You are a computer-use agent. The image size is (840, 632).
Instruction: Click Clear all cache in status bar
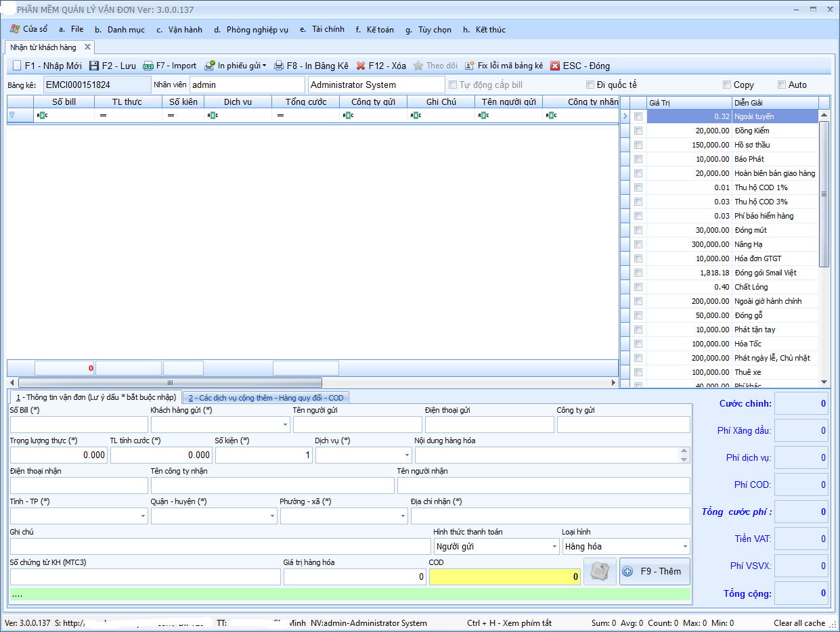800,623
